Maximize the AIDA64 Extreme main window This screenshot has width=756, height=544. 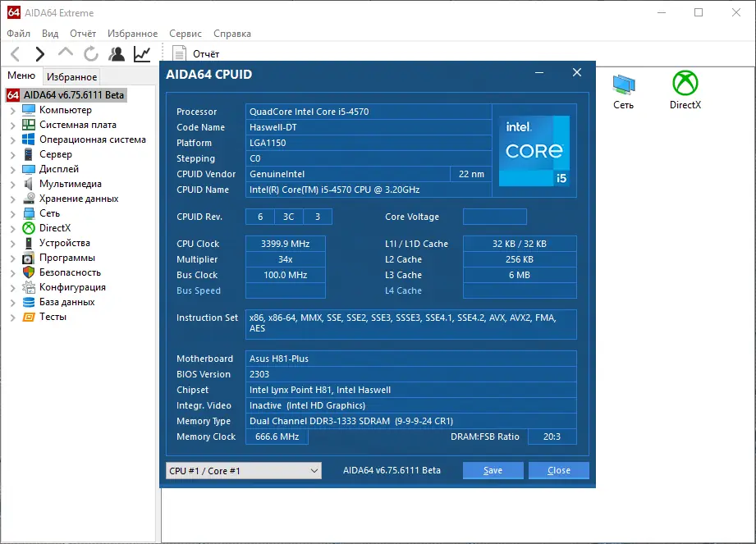point(699,12)
